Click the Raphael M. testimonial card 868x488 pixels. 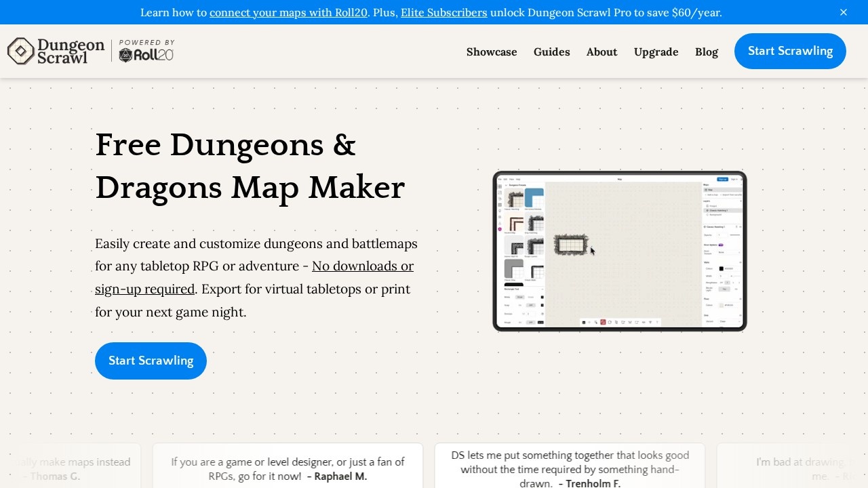(x=288, y=466)
